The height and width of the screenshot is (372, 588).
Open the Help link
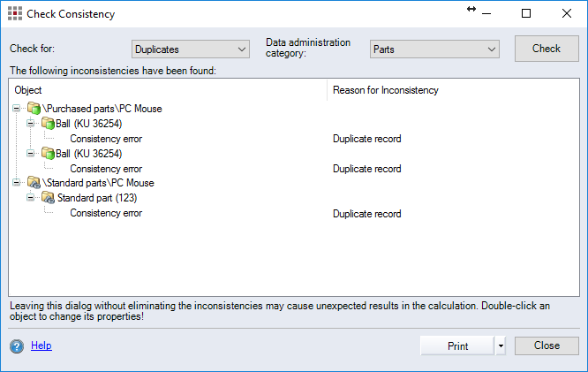[41, 345]
